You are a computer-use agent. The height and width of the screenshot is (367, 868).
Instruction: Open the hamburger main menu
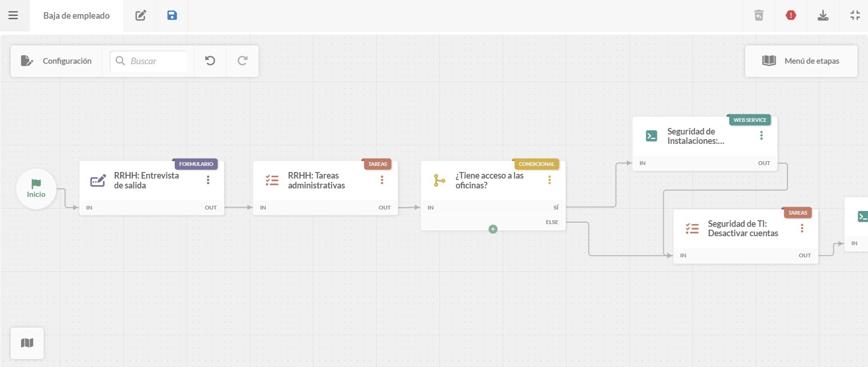click(x=13, y=15)
